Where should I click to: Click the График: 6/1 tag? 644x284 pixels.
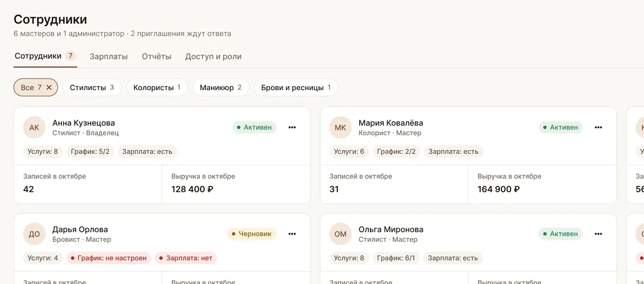click(x=396, y=258)
